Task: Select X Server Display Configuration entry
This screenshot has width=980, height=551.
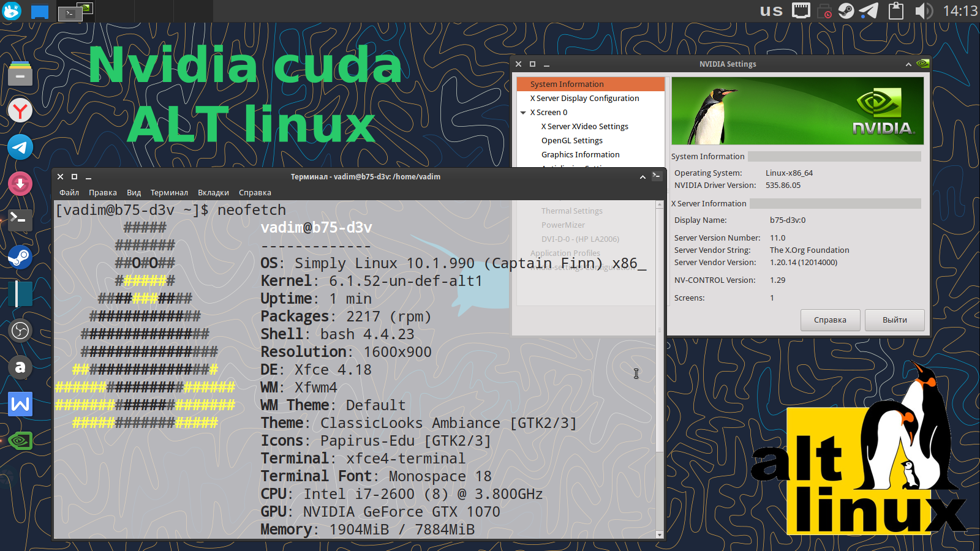Action: click(584, 98)
